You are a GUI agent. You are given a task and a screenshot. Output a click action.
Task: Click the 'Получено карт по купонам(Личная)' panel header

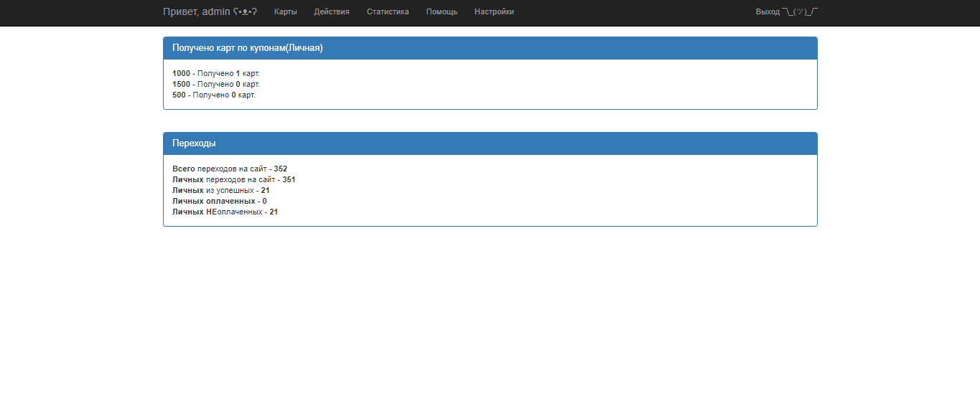coord(248,48)
